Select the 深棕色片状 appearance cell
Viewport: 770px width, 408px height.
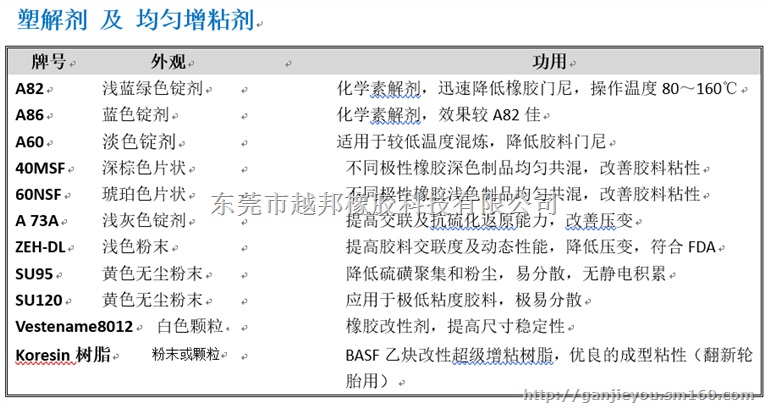(x=144, y=168)
